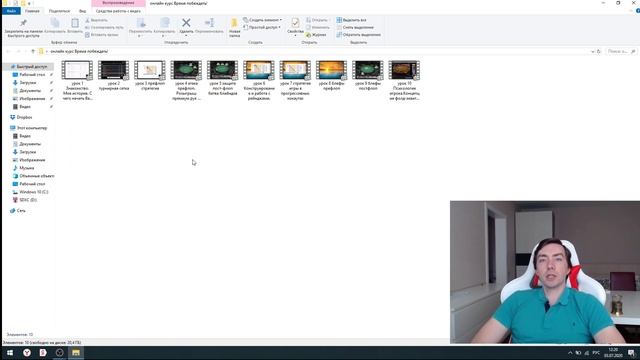Click Paste shortcut (Вставить ярлык) in ribbon
Screen dimensions: 640x360
tap(102, 35)
